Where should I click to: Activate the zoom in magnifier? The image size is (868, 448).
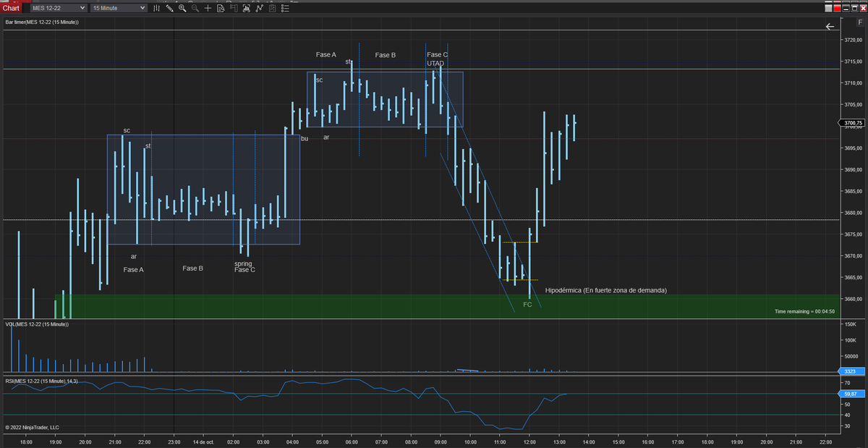(x=182, y=8)
